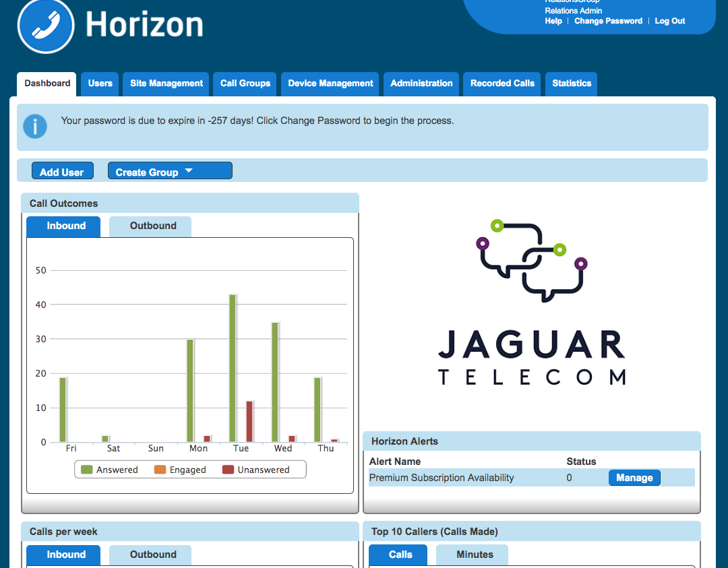728x568 pixels.
Task: Click Manage for Premium Subscription Availability
Action: click(x=634, y=478)
